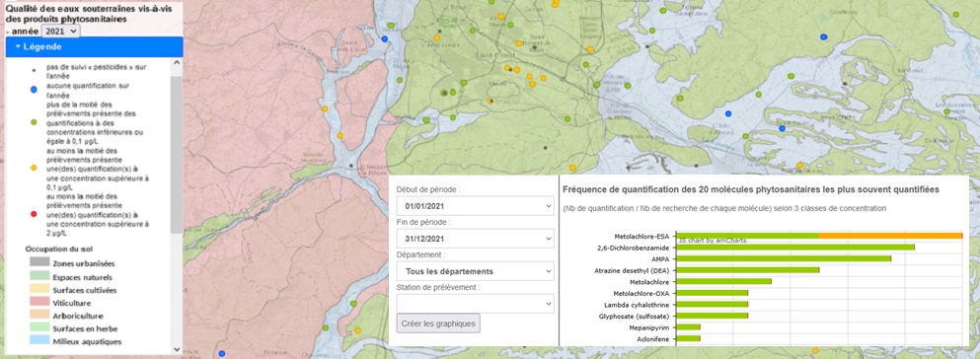Click the AMPA bar in chart
The width and height of the screenshot is (980, 359).
click(x=784, y=258)
